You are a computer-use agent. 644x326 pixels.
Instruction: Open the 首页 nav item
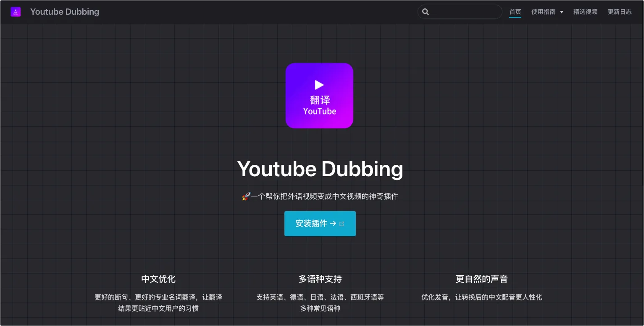pyautogui.click(x=515, y=12)
